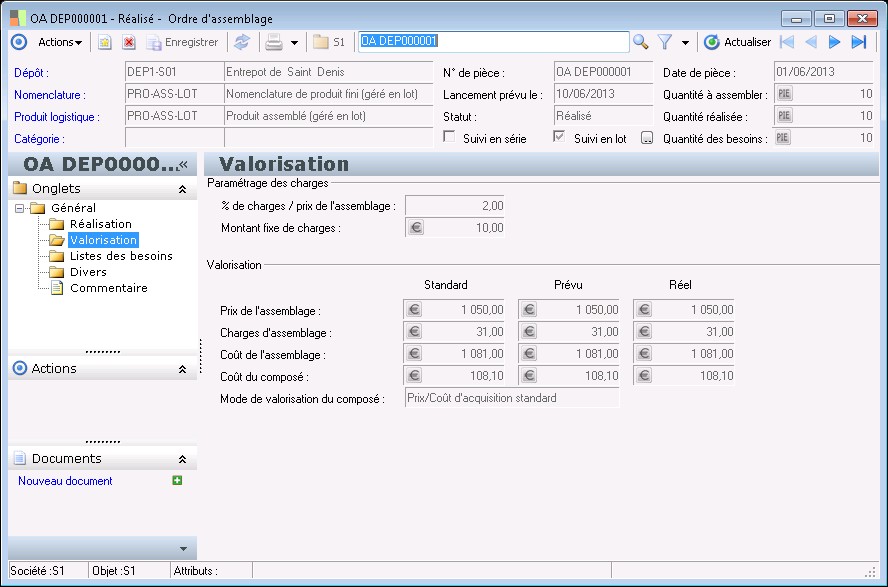Image resolution: width=888 pixels, height=587 pixels.
Task: Collapse the Onglets panel section
Action: click(x=182, y=189)
